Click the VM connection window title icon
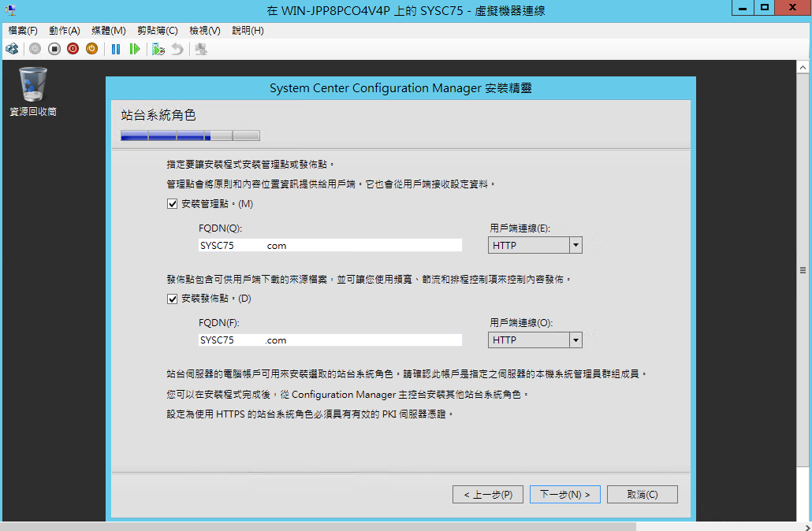The height and width of the screenshot is (531, 812). click(x=10, y=9)
